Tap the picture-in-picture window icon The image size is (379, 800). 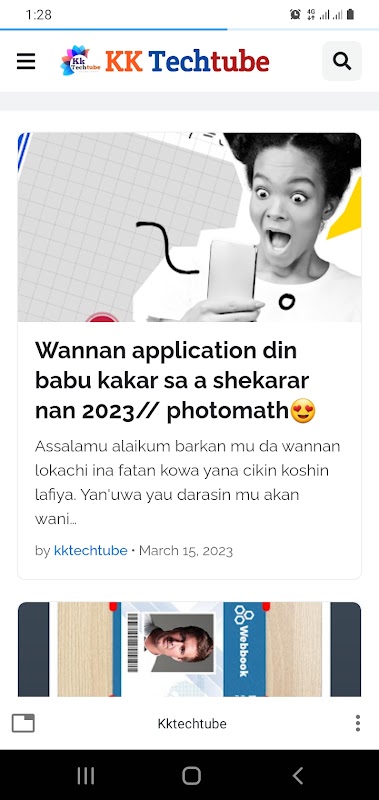point(23,723)
